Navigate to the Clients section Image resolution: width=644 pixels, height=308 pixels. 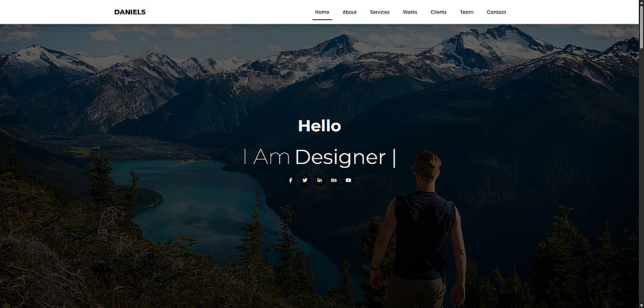tap(438, 12)
